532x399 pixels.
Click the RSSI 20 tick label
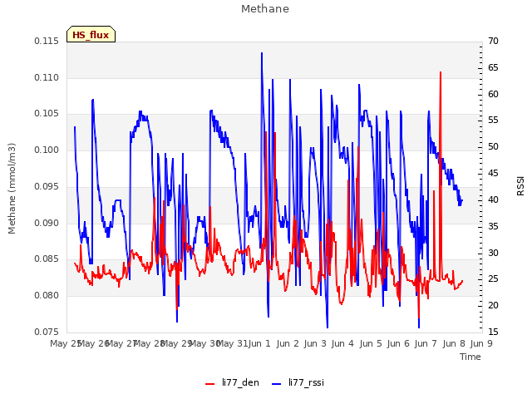point(493,305)
